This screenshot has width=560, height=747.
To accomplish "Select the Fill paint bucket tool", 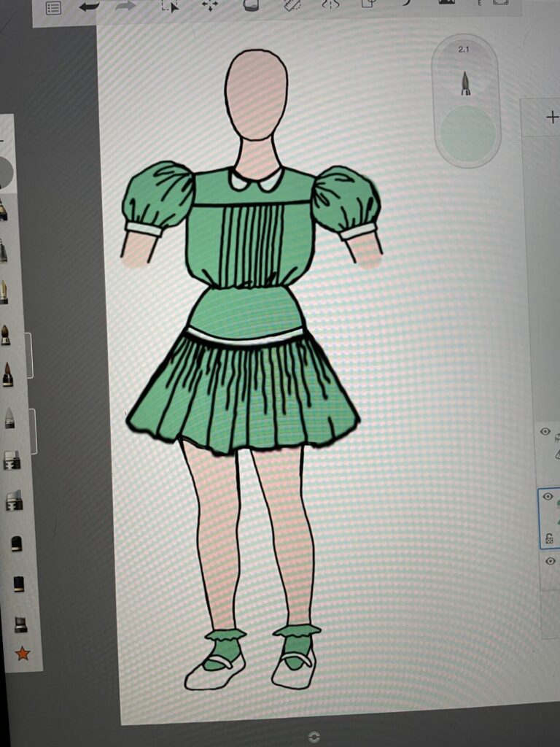I will pyautogui.click(x=251, y=5).
